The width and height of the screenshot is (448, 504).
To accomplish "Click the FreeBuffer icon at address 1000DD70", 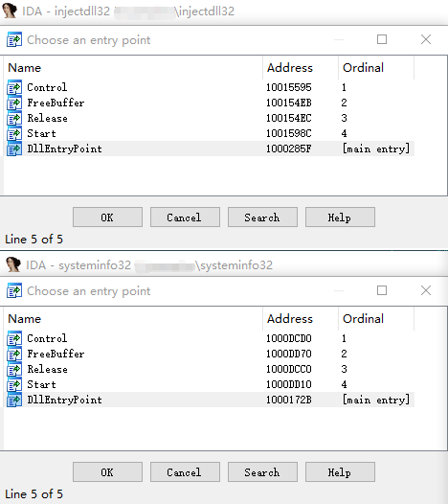I will coord(14,354).
